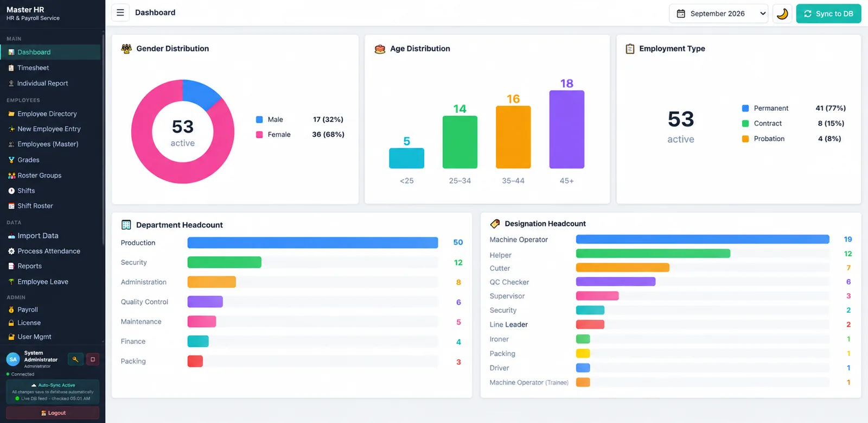Click the Process Attendance gear icon

tap(11, 251)
